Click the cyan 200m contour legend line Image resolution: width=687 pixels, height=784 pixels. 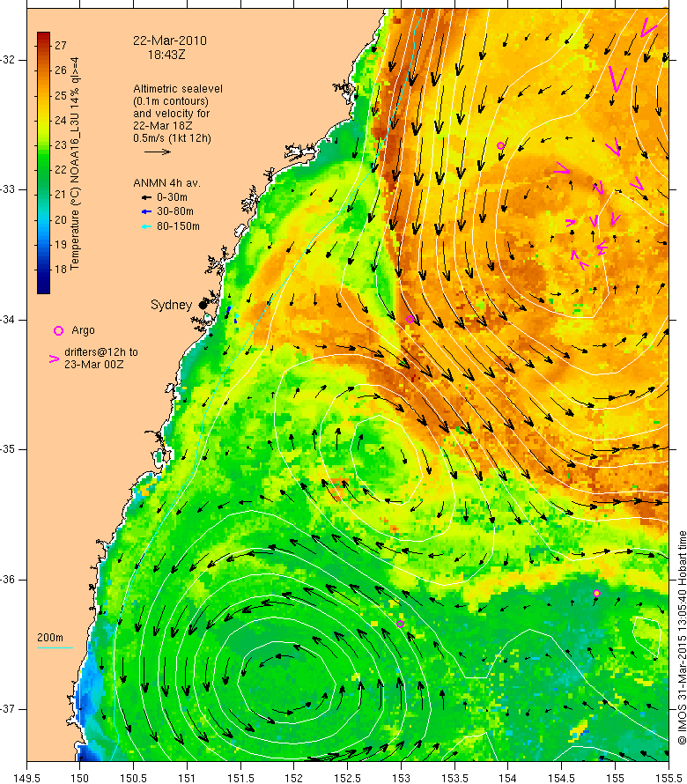(x=55, y=648)
